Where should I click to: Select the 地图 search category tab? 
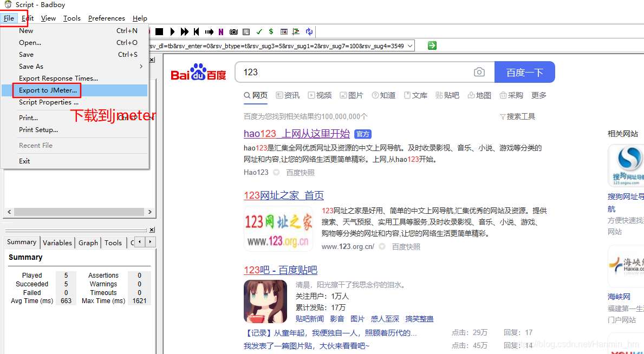coord(479,95)
